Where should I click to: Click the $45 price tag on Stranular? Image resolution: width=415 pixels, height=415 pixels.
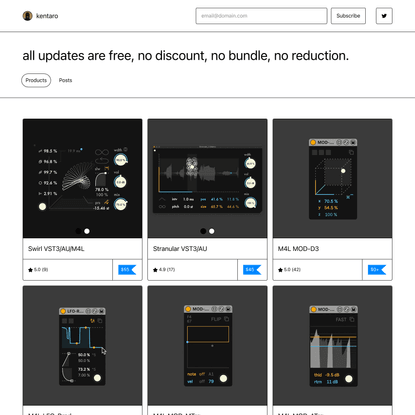[x=252, y=269]
